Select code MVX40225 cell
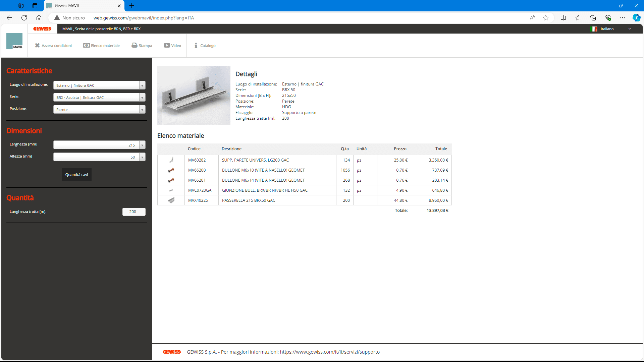Screen dimensions: 644x362 198,200
